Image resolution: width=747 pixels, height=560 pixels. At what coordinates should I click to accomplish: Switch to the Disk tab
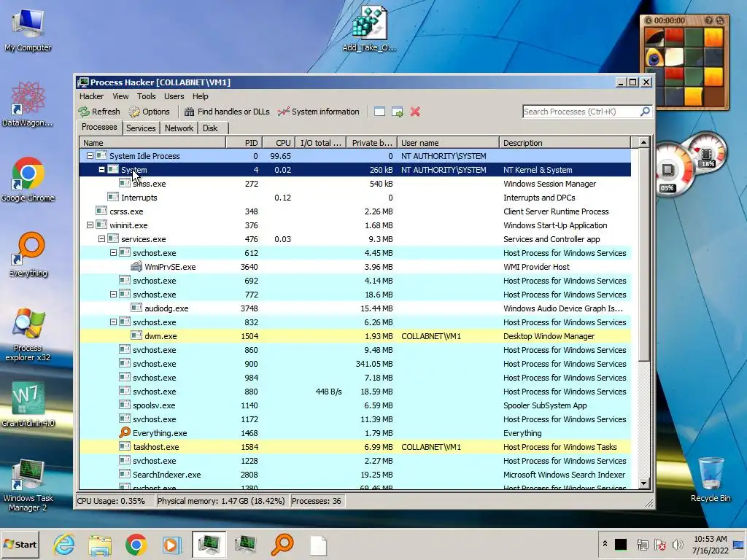coord(210,128)
